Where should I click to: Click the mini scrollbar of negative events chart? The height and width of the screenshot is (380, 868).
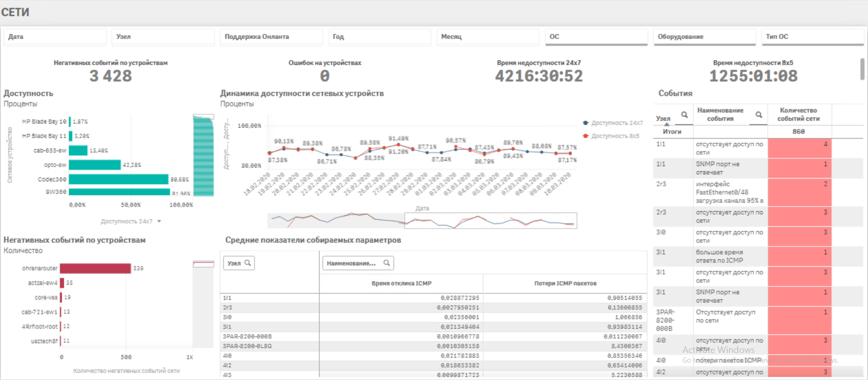[203, 264]
